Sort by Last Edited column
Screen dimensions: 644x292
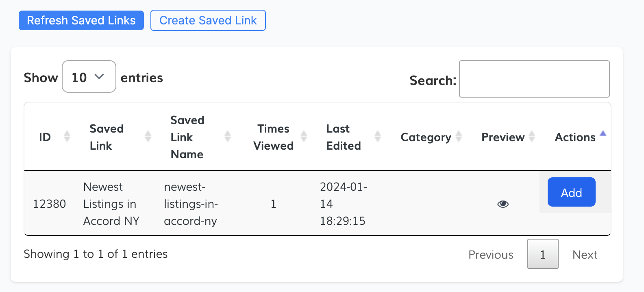click(377, 137)
